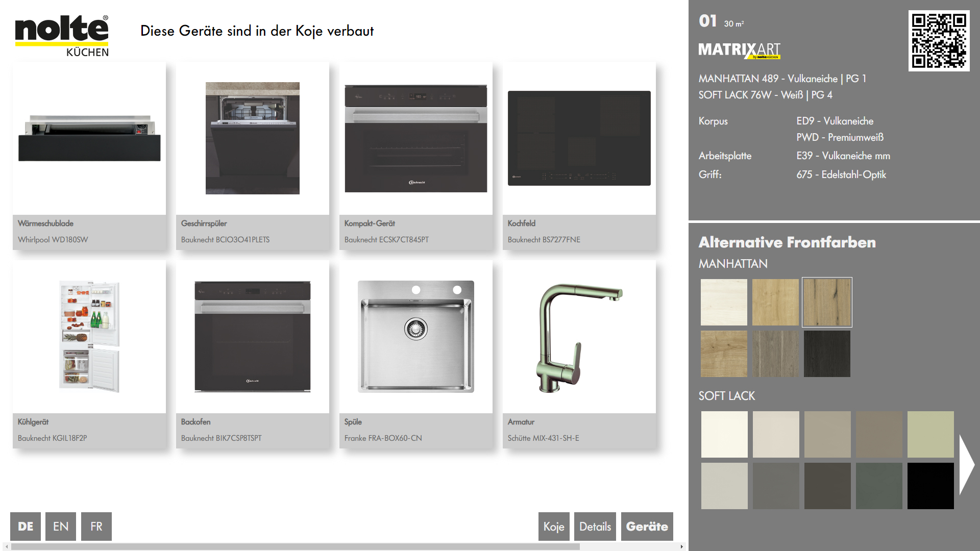The width and height of the screenshot is (980, 551).
Task: Click the QR code image
Action: point(938,41)
